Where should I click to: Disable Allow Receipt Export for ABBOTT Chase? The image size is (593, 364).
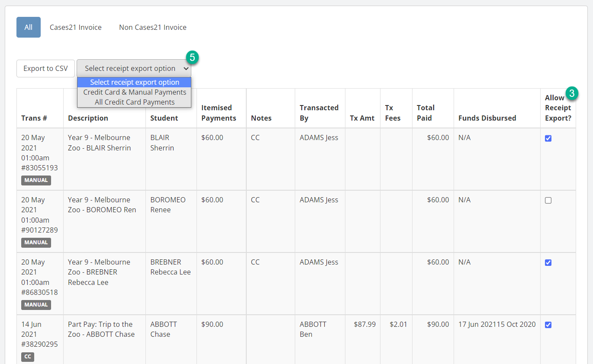(548, 325)
